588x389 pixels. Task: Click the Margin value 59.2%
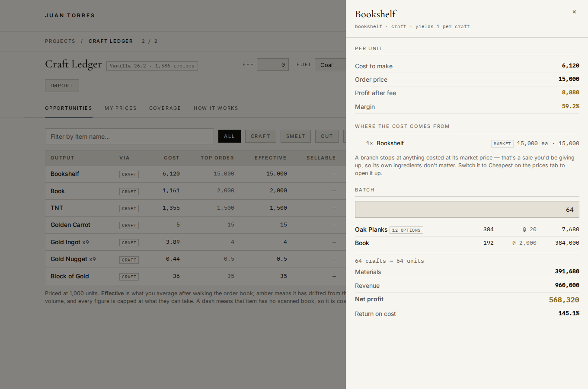click(x=571, y=106)
